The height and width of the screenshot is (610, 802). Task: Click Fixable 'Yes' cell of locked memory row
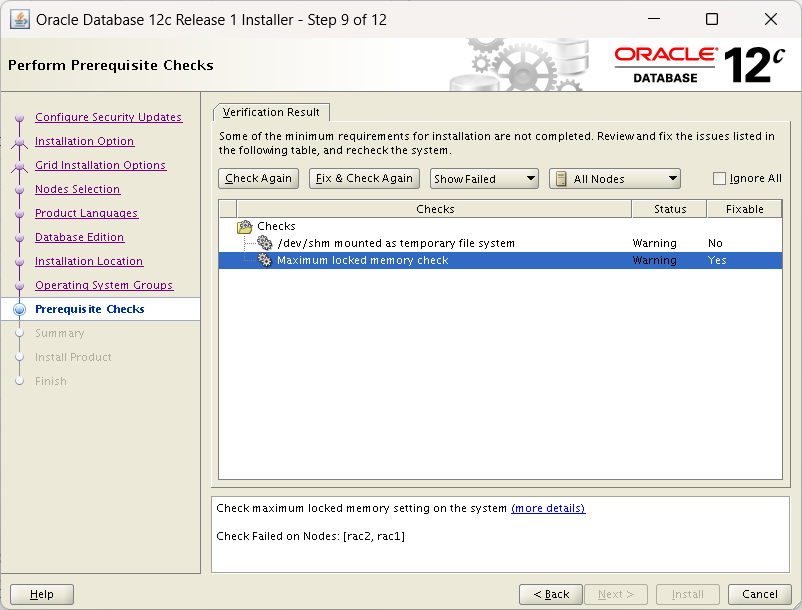(717, 260)
